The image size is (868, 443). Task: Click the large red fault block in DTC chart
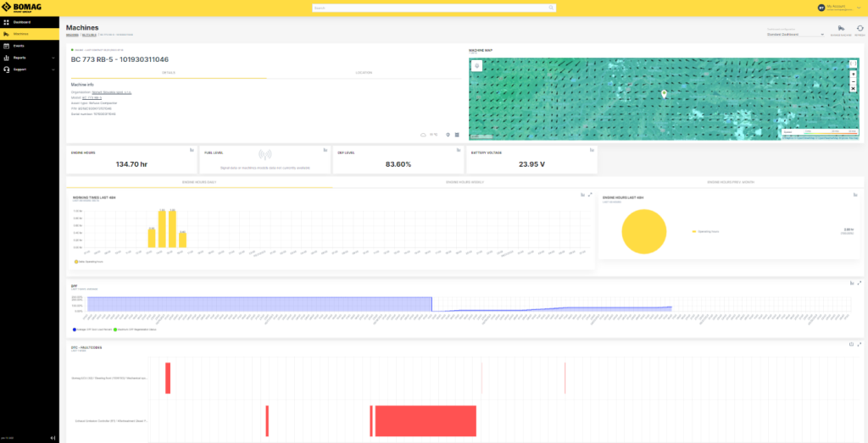426,421
